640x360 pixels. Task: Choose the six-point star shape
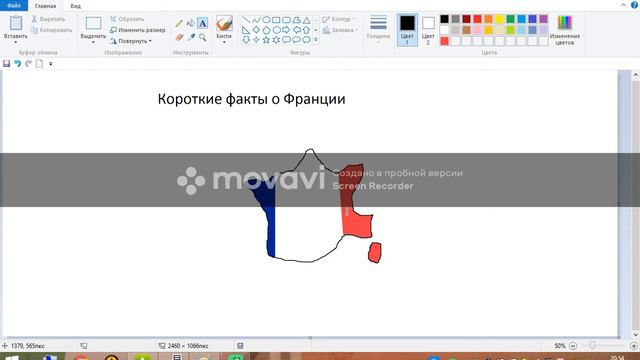[276, 40]
